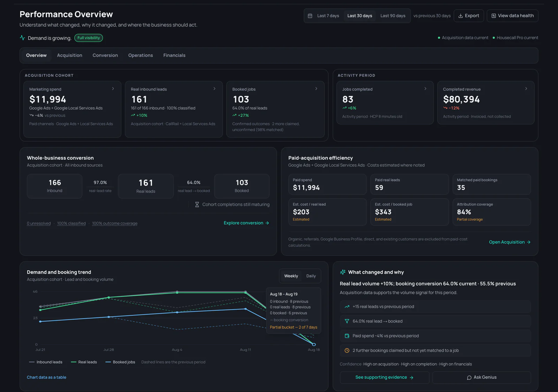Open Ask Genius

[482, 377]
